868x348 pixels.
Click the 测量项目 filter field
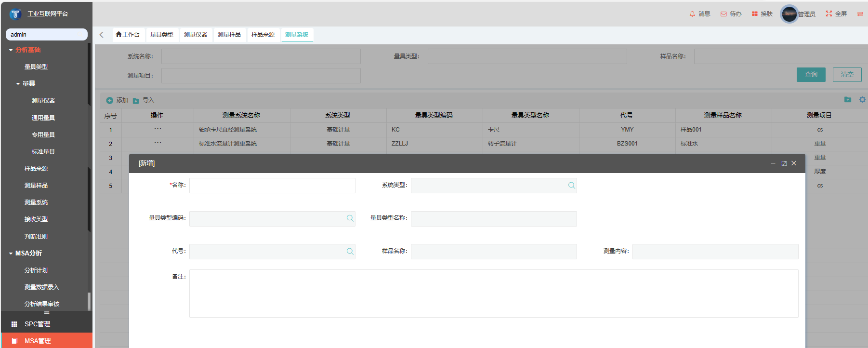[x=261, y=76]
